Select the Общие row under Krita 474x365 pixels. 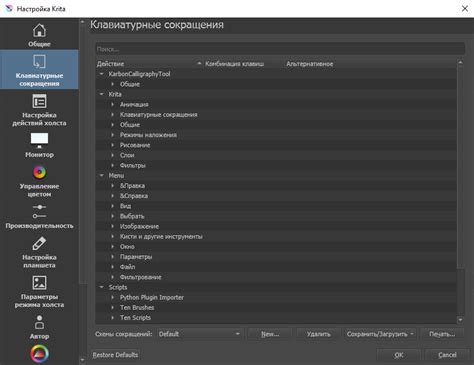point(276,125)
